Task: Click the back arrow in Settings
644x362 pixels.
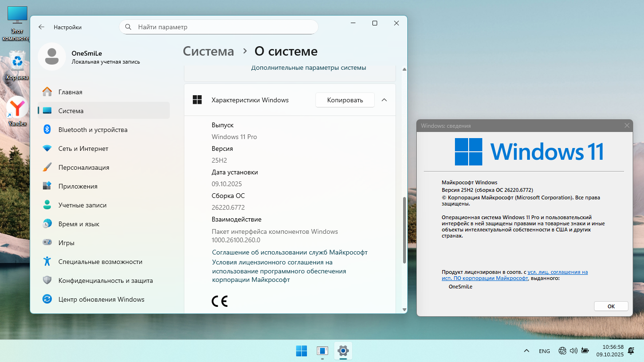Action: (41, 27)
